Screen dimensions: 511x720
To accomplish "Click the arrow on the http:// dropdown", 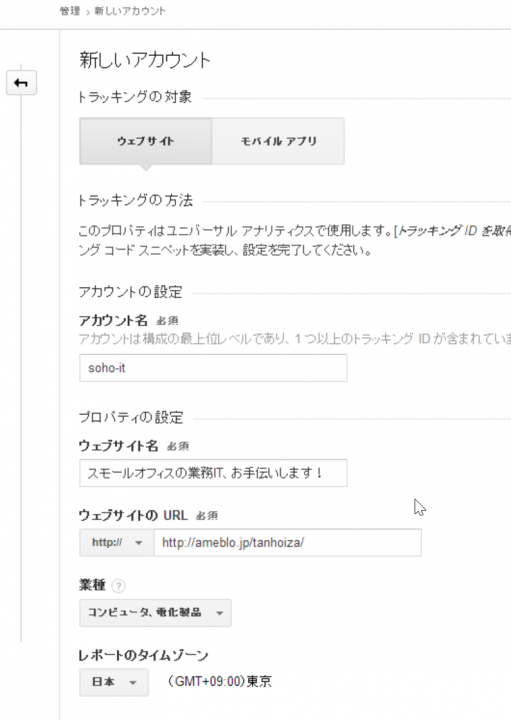I will tap(138, 543).
